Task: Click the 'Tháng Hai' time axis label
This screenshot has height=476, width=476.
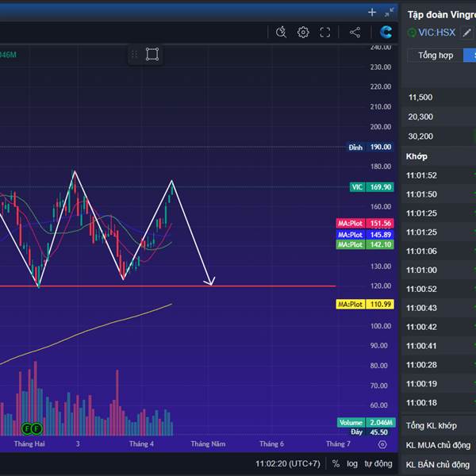Action: pos(29,443)
